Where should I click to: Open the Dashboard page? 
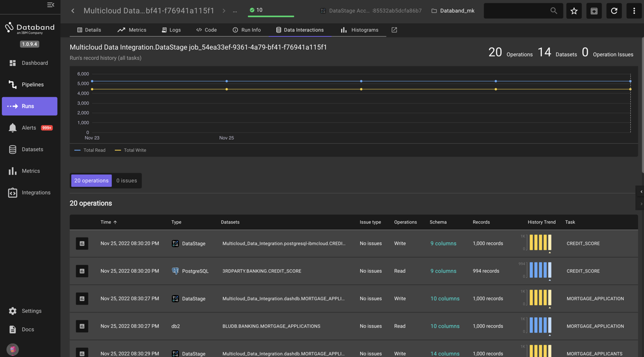(x=29, y=63)
